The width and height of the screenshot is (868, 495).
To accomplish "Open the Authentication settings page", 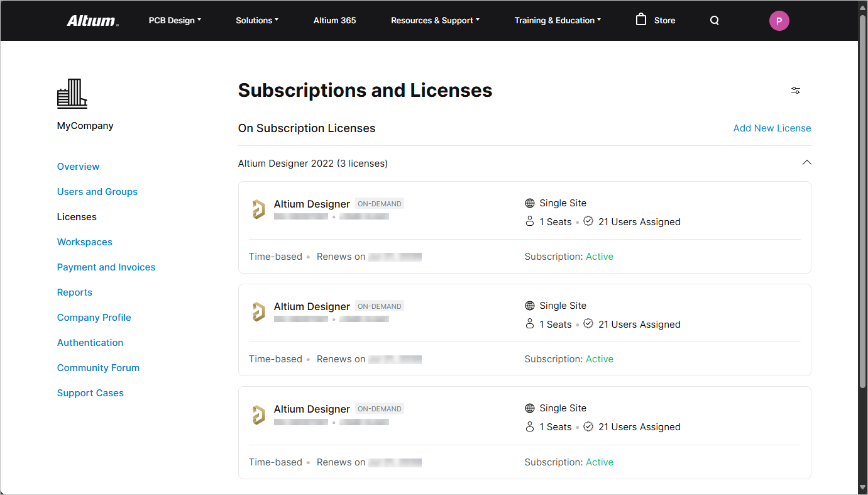I will pos(90,342).
